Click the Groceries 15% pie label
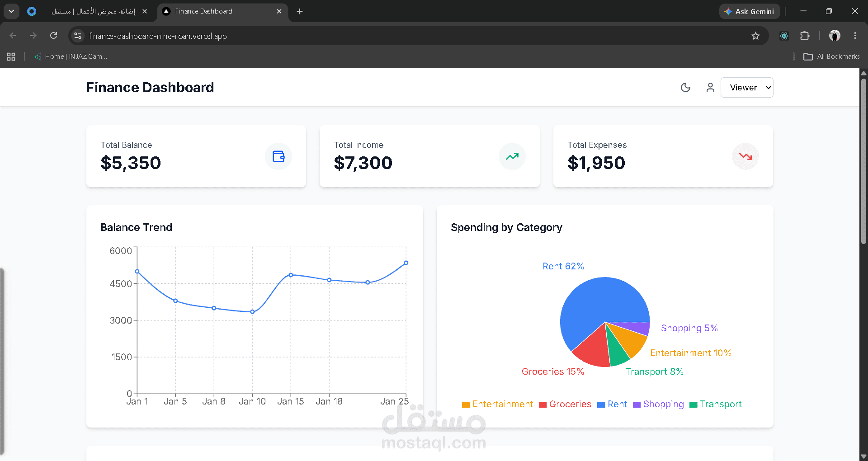The image size is (868, 461). click(553, 372)
